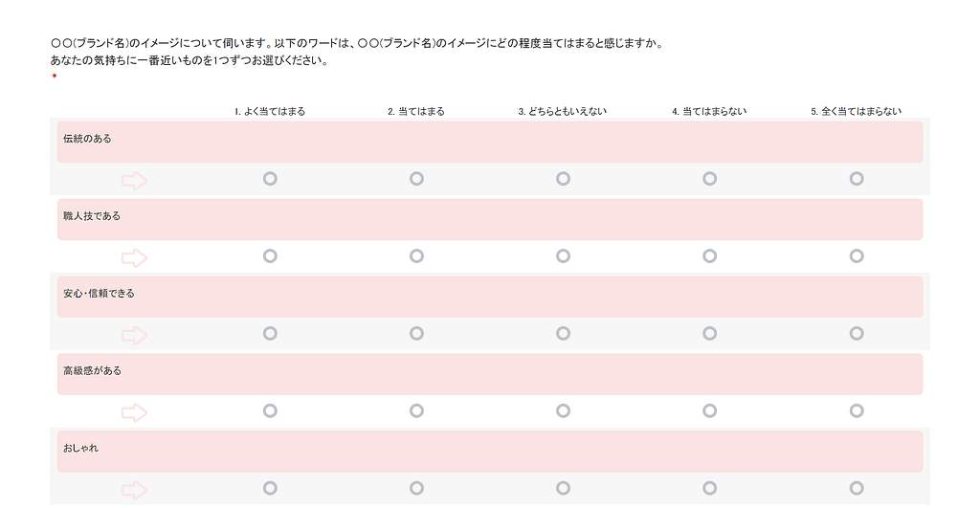
Task: Choose '全く当てはまらない' for おしゃれ
Action: [x=857, y=488]
